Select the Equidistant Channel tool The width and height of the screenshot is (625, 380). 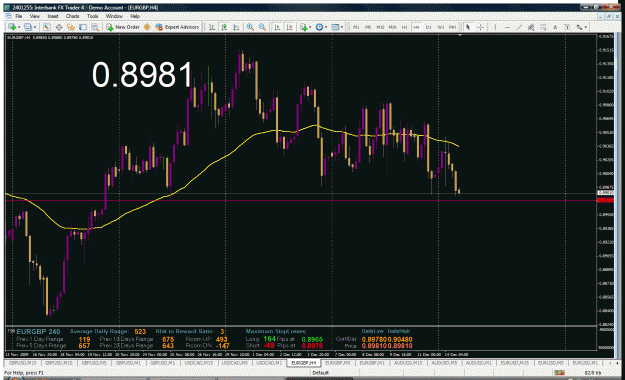point(531,27)
